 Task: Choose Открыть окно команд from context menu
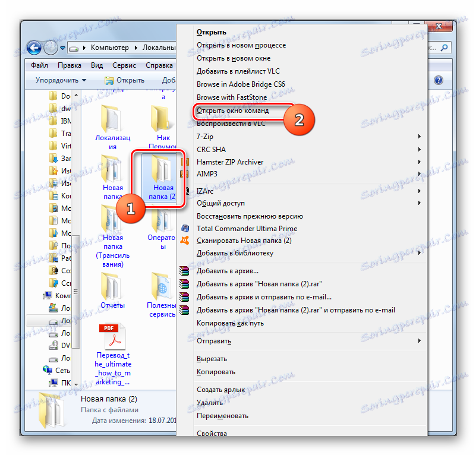click(x=233, y=110)
